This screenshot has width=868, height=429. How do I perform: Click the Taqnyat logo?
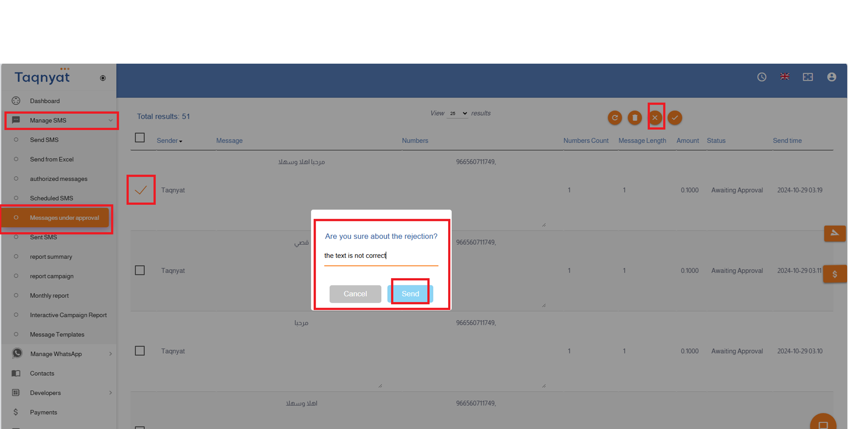[x=42, y=77]
